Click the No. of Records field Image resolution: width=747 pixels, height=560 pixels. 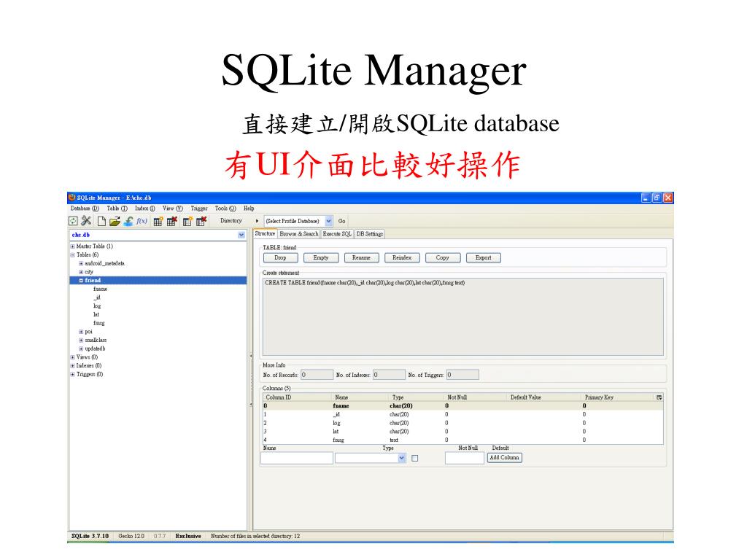[317, 376]
